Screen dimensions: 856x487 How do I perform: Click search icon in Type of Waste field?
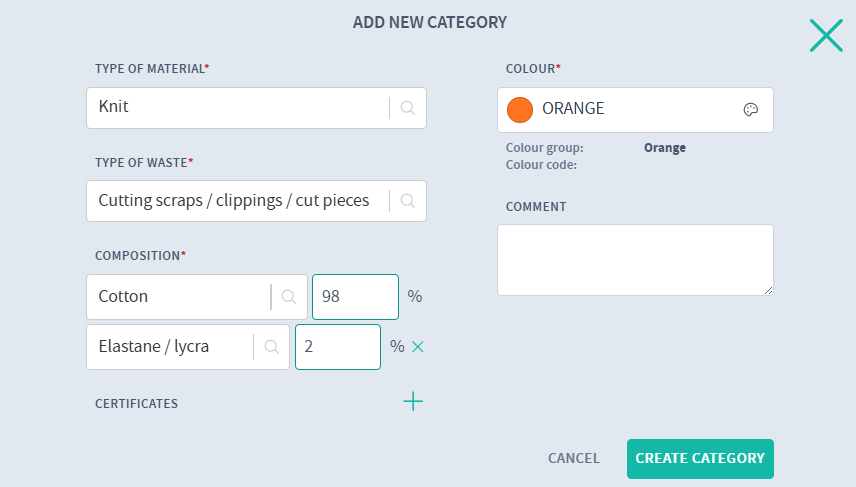407,201
